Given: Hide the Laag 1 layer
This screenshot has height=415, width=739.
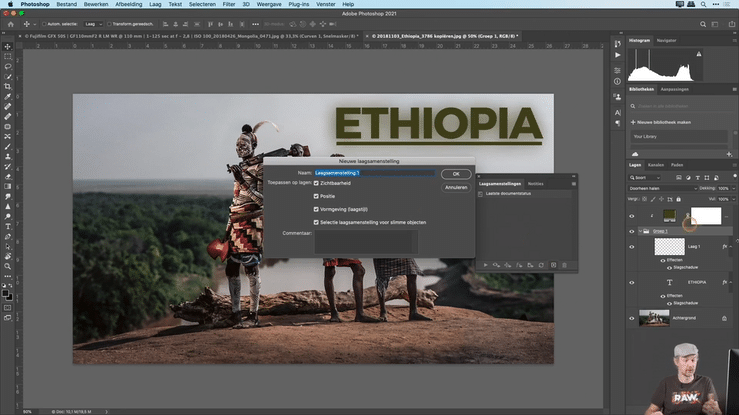Looking at the screenshot, I should tap(632, 247).
